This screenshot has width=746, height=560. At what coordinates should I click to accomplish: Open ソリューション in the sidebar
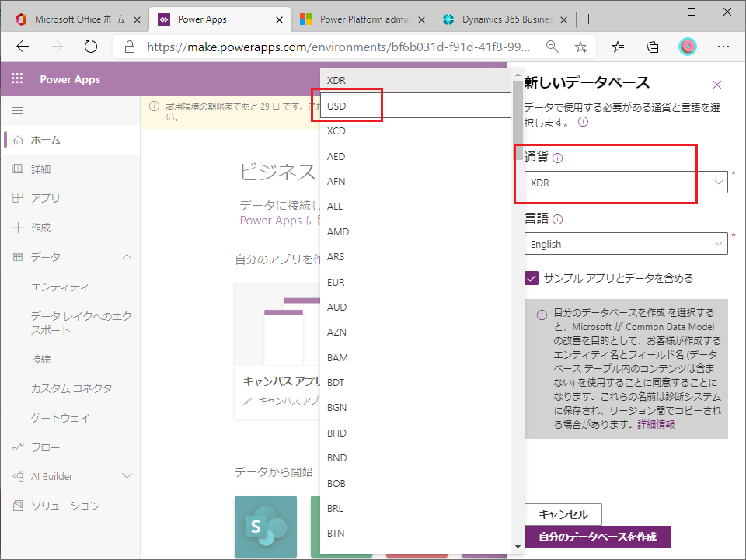click(x=71, y=506)
